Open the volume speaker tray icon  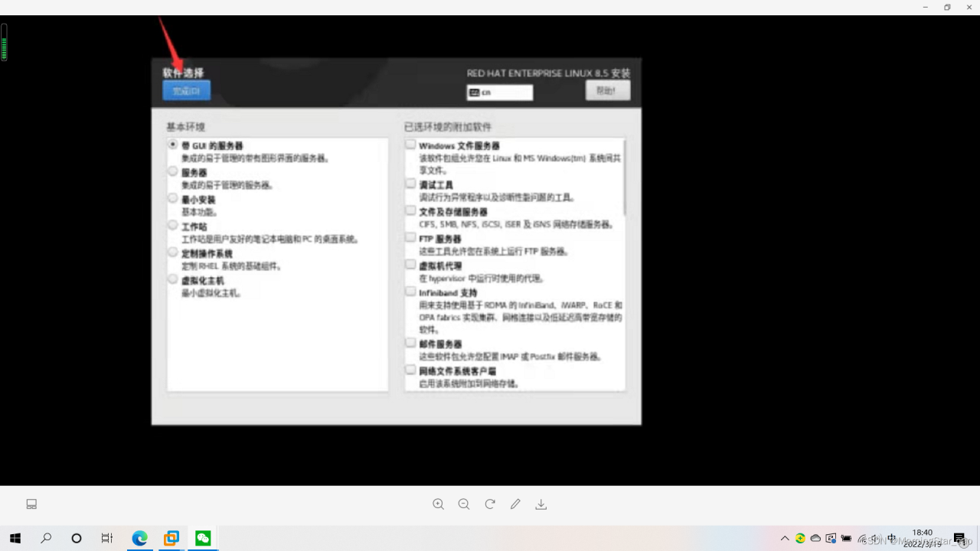tap(876, 539)
